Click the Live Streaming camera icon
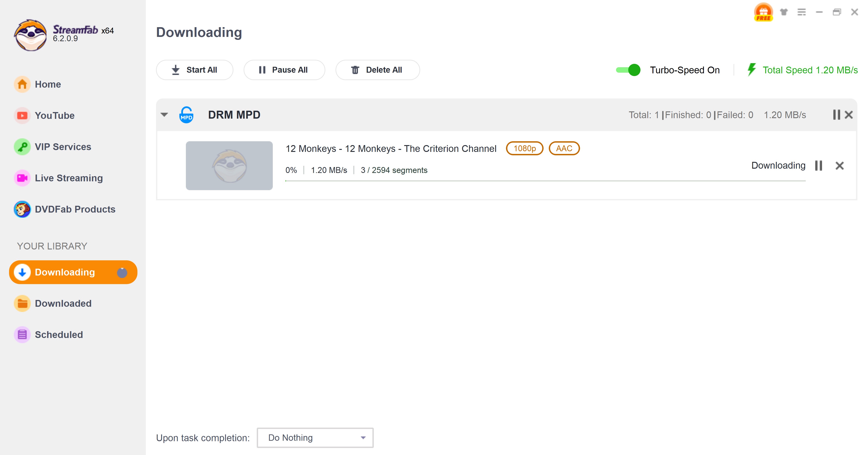The image size is (868, 455). coord(22,178)
